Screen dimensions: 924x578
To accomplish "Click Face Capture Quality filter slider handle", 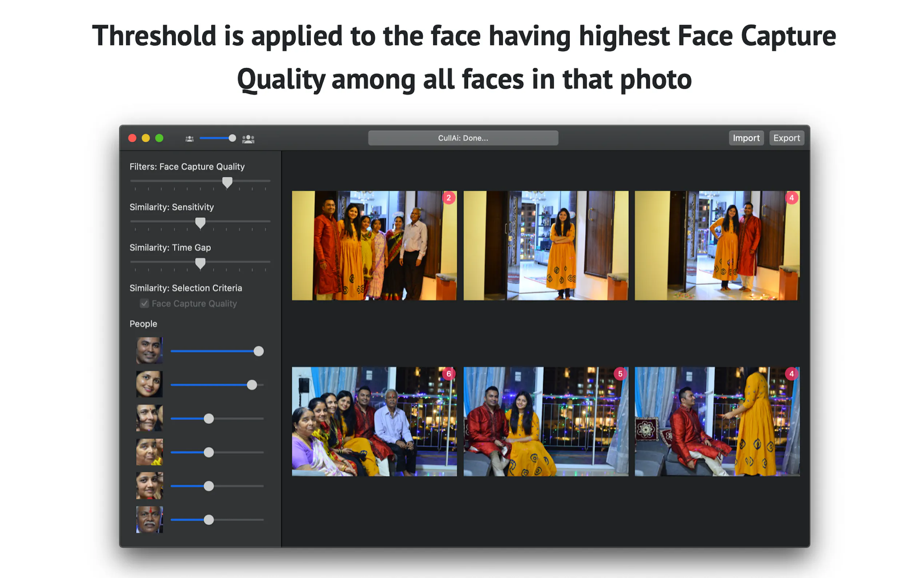I will [x=227, y=182].
